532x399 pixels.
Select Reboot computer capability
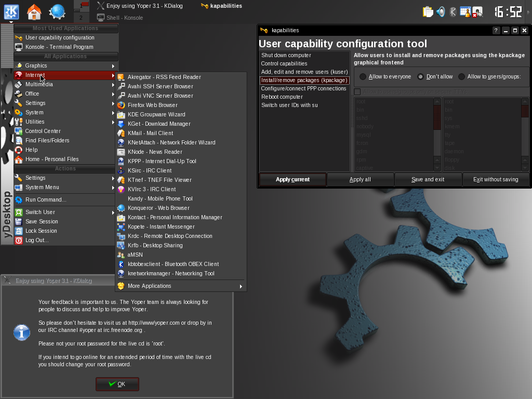click(x=304, y=97)
